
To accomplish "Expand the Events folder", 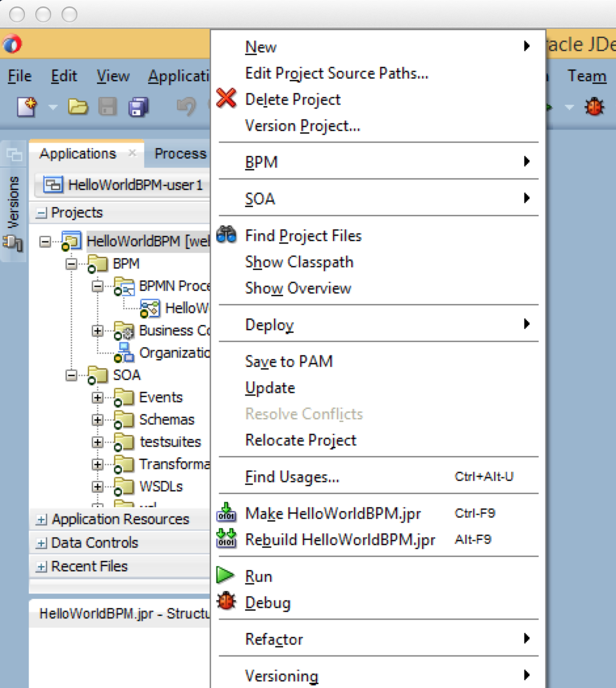I will (98, 398).
